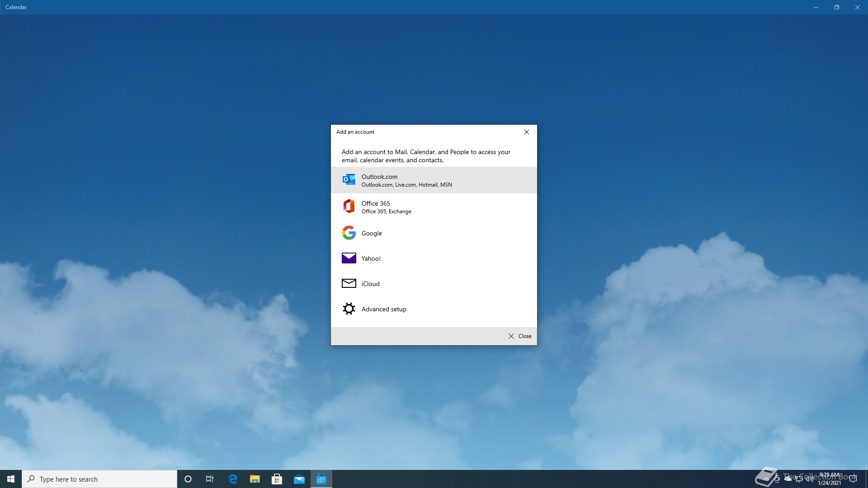Open File Explorer from taskbar
The height and width of the screenshot is (488, 868).
[255, 479]
